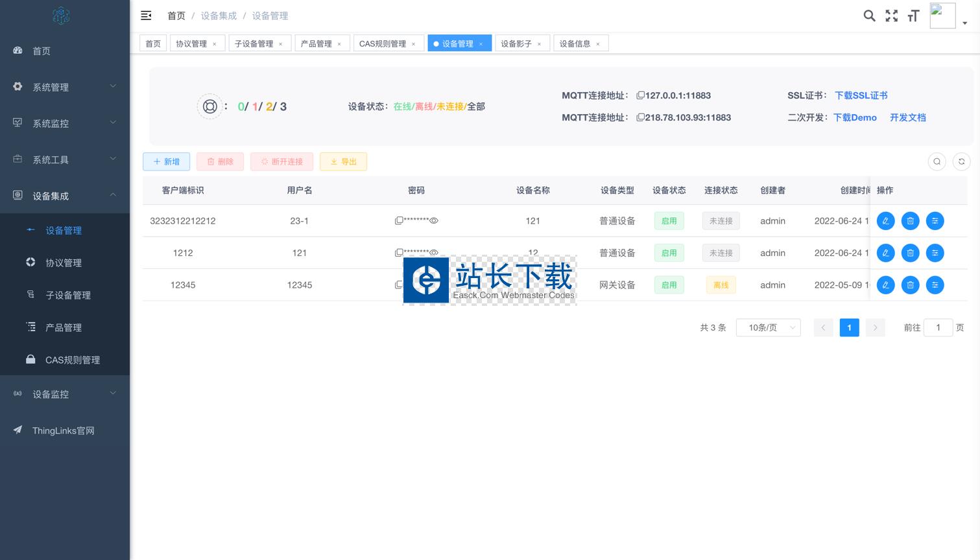Click edit icon for device 3232312212212
This screenshot has width=980, height=560.
(885, 221)
